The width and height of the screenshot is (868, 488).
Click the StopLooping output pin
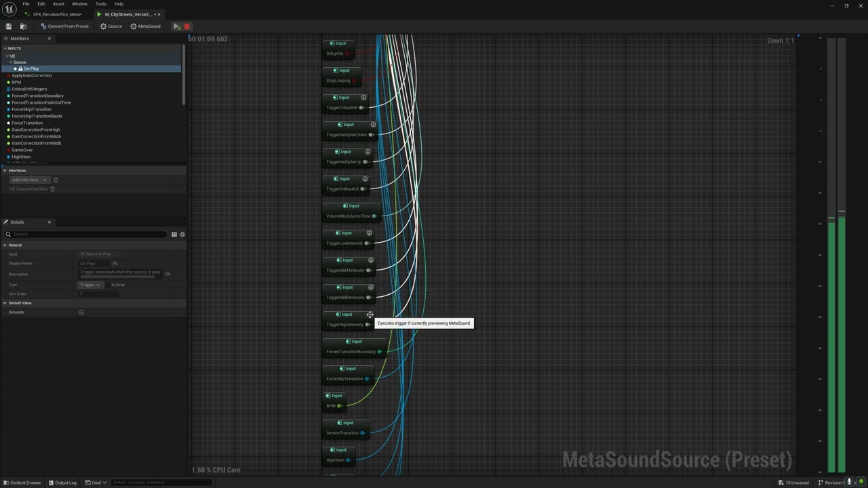coord(354,81)
